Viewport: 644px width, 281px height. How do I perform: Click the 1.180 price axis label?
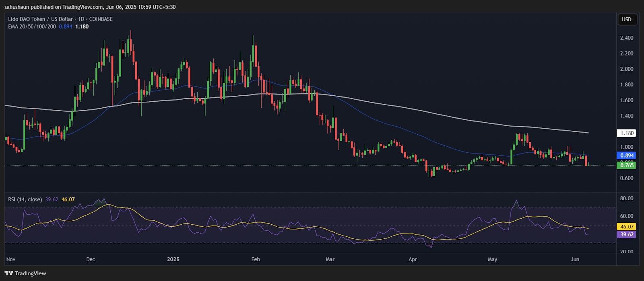pyautogui.click(x=626, y=133)
